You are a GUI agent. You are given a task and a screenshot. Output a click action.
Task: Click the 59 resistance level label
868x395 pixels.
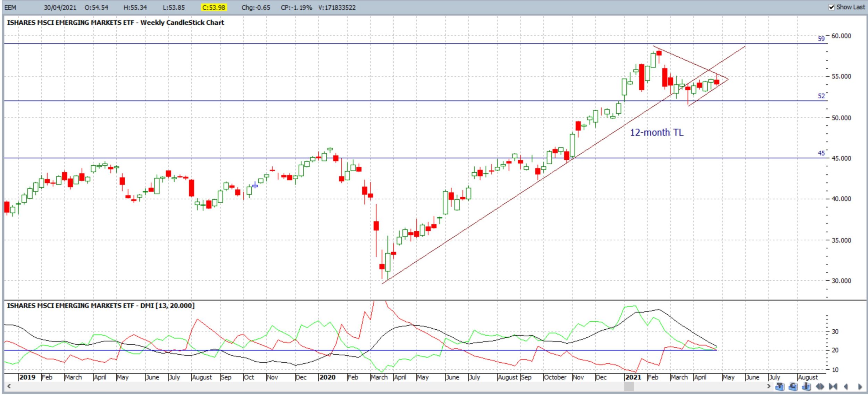click(821, 39)
